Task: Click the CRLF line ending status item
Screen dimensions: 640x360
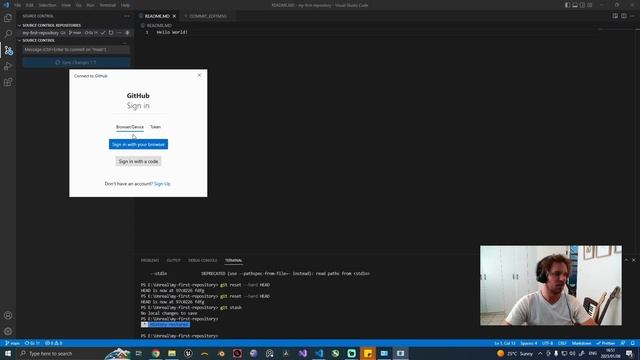Action: click(x=562, y=343)
